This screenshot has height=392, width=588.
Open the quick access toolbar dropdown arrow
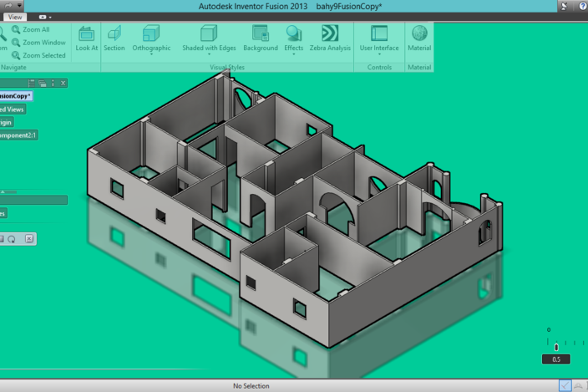[x=19, y=5]
